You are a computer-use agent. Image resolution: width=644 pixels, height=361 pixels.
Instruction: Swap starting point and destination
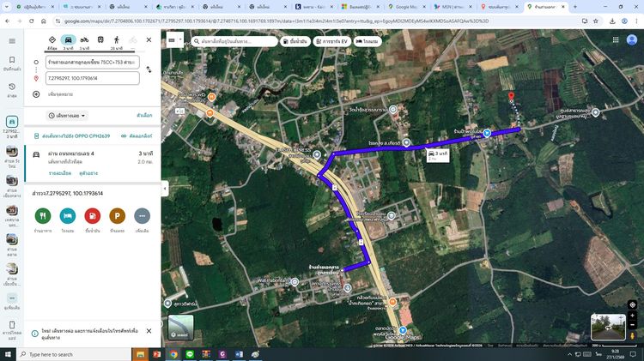click(x=149, y=69)
